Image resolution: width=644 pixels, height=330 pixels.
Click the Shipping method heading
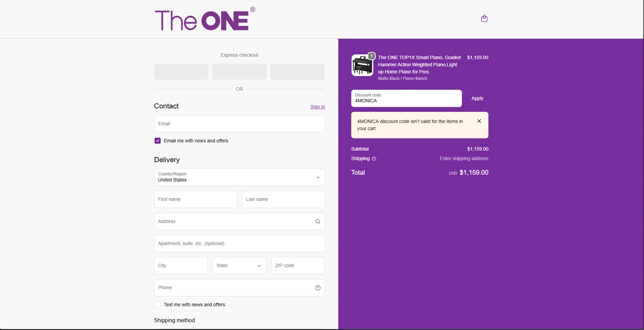174,321
